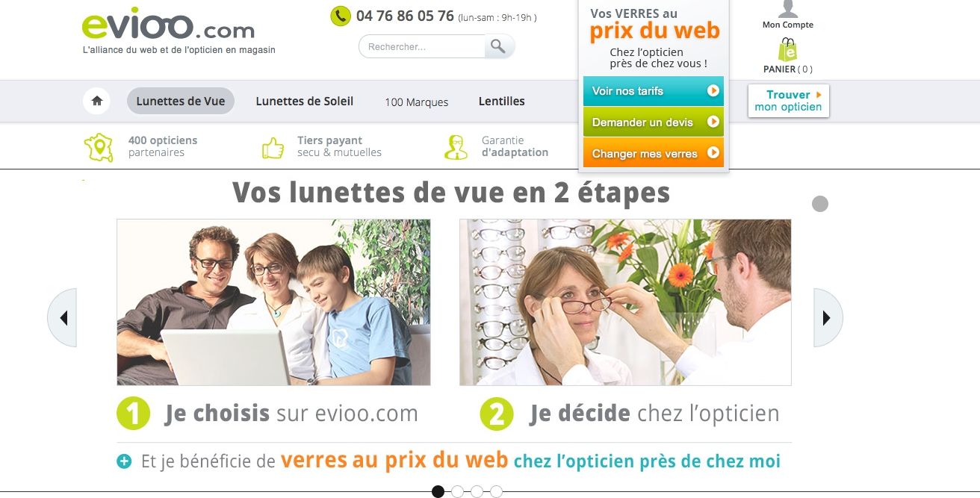Expand the plus icon beside 'Et je bénéficie'
This screenshot has height=498, width=980.
[124, 462]
